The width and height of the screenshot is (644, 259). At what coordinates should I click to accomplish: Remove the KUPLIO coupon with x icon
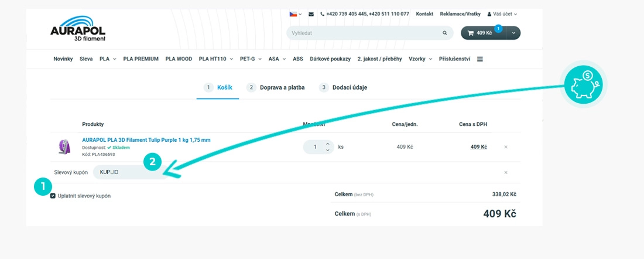[506, 172]
